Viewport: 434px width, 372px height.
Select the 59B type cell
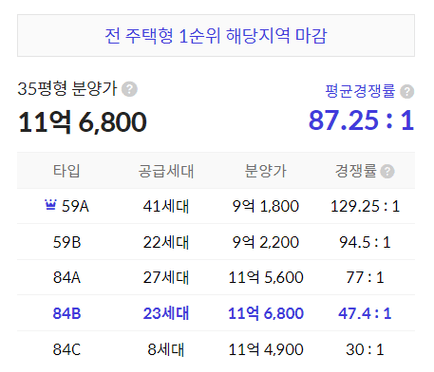click(x=67, y=242)
